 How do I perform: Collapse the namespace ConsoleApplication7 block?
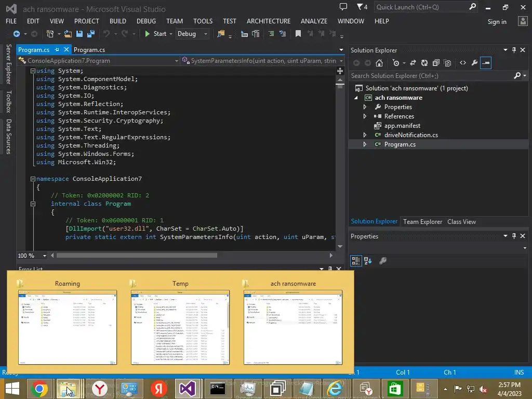click(x=33, y=179)
